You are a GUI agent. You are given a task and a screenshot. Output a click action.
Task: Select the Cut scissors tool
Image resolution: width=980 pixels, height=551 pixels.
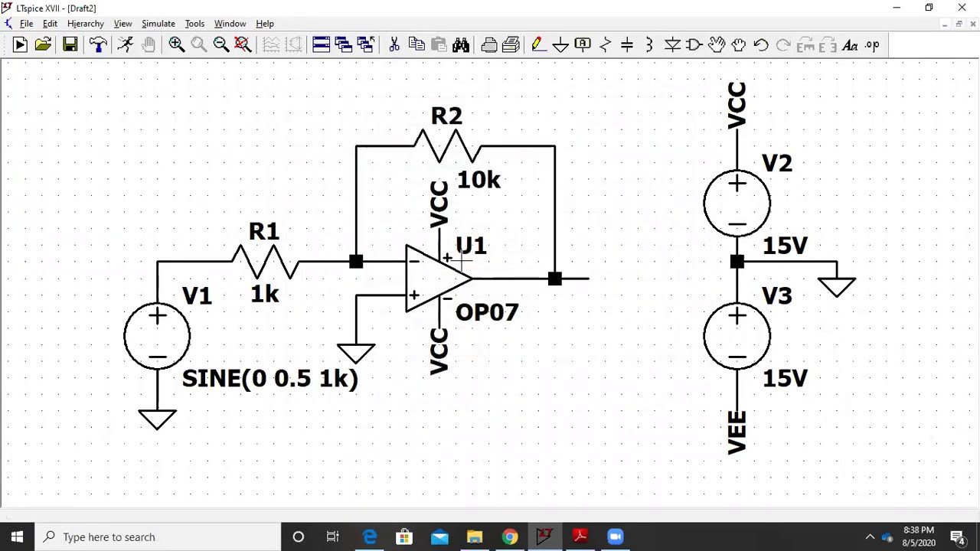[394, 45]
